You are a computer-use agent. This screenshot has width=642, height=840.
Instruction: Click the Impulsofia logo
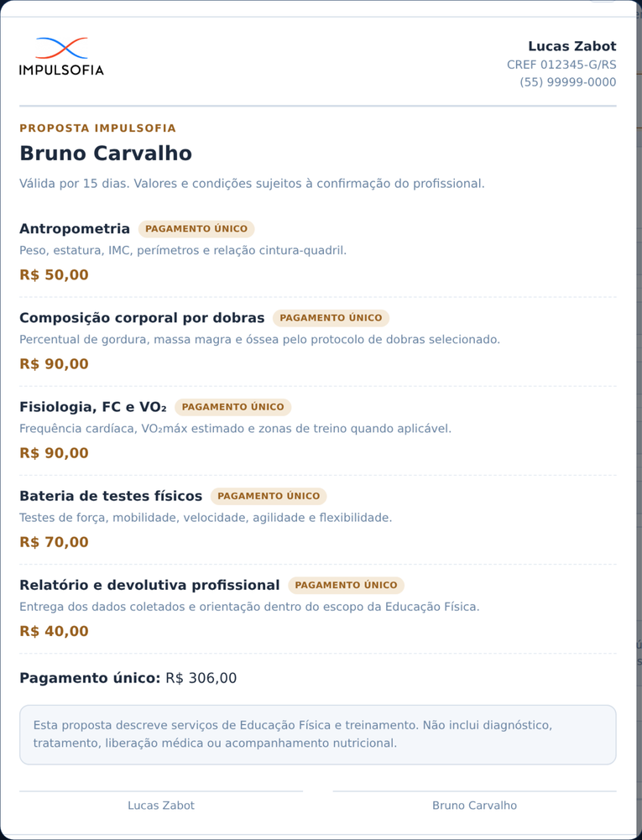click(61, 55)
